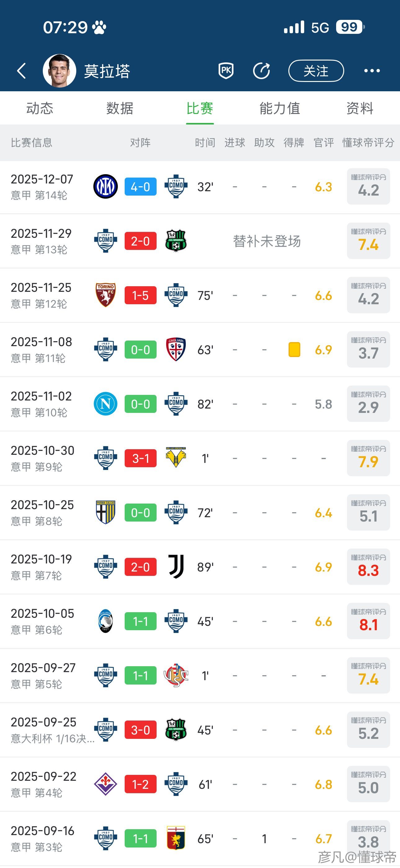Tap the yellow card in Cagliari match
Viewport: 400px width, 868px height.
click(x=294, y=350)
